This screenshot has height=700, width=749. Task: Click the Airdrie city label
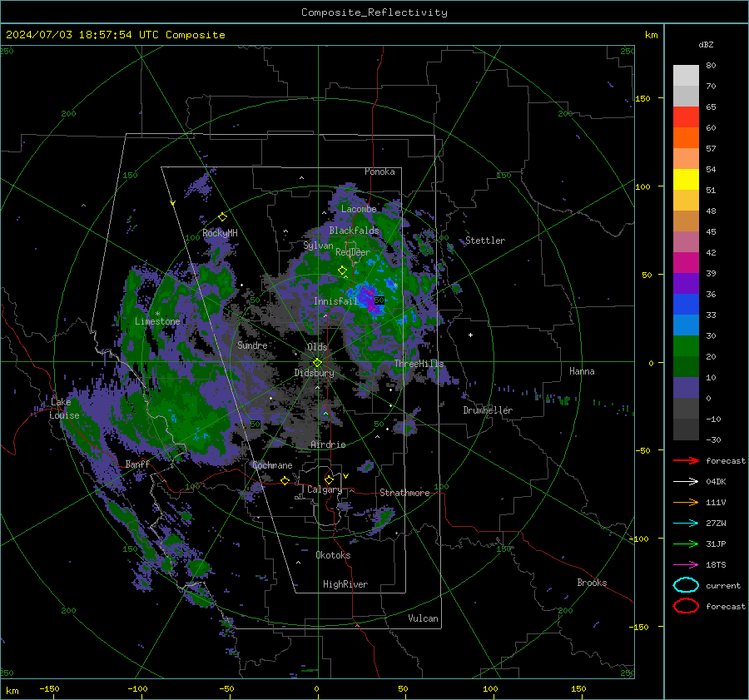click(x=328, y=444)
